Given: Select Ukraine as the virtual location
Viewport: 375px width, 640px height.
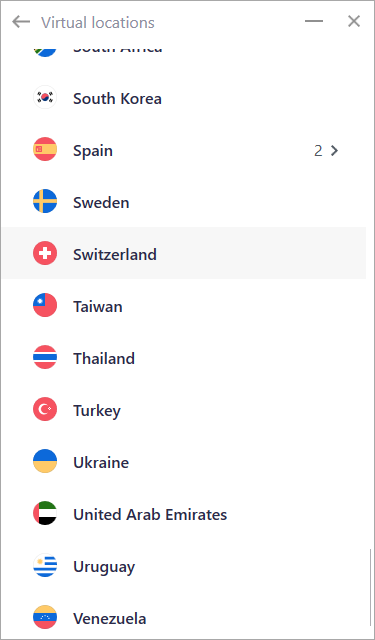Looking at the screenshot, I should [184, 461].
